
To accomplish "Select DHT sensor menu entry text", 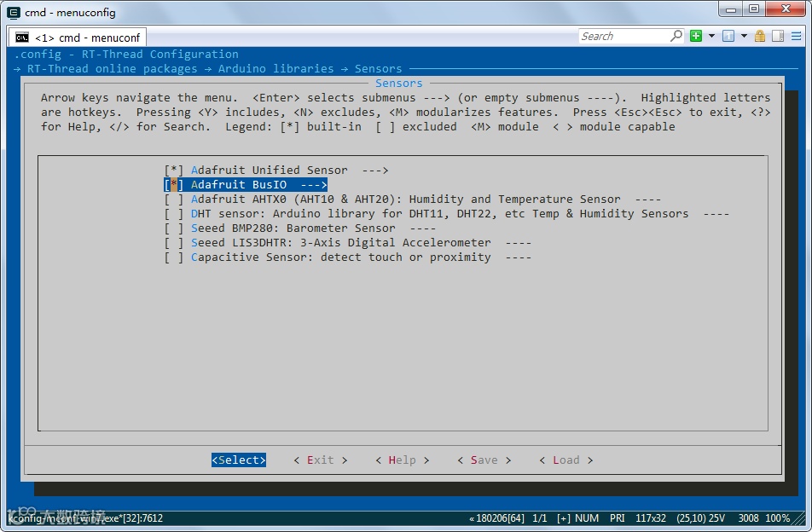I will (x=439, y=214).
